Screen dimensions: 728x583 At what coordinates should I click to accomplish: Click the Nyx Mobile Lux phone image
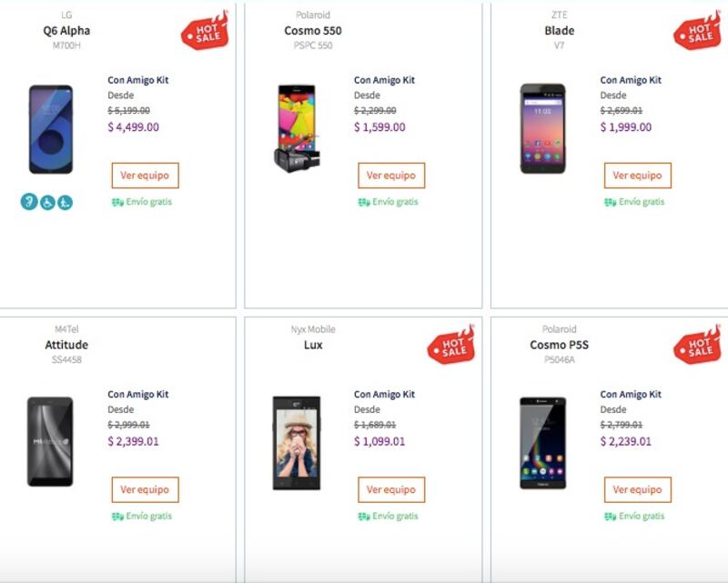pos(297,443)
